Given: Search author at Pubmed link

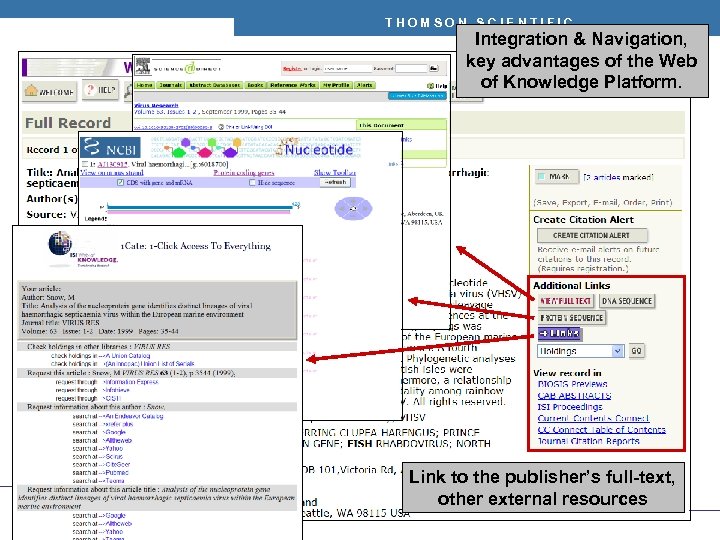Looking at the screenshot, I should [115, 472].
